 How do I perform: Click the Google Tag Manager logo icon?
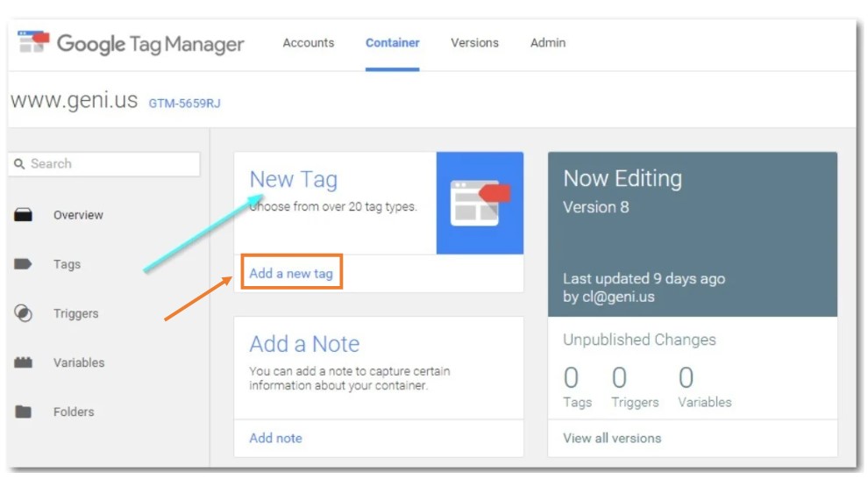pyautogui.click(x=33, y=42)
